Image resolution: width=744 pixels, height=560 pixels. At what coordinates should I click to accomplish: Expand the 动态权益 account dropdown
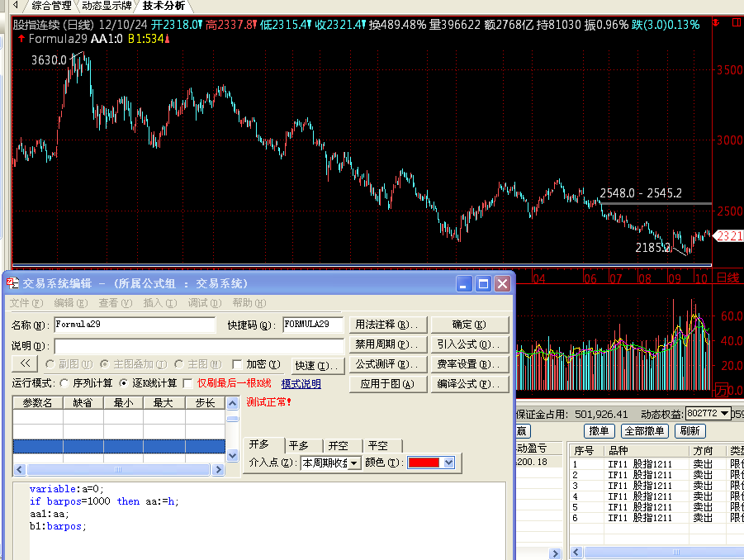click(726, 413)
